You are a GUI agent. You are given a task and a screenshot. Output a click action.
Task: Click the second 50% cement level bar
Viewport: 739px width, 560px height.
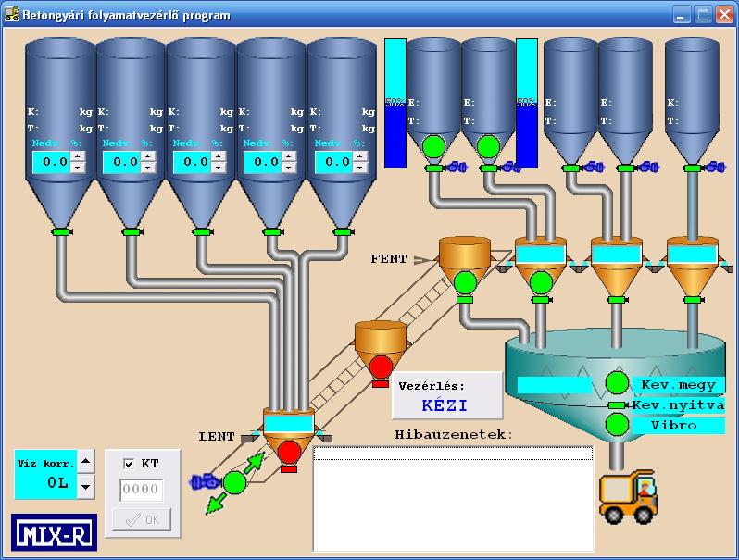pos(527,103)
